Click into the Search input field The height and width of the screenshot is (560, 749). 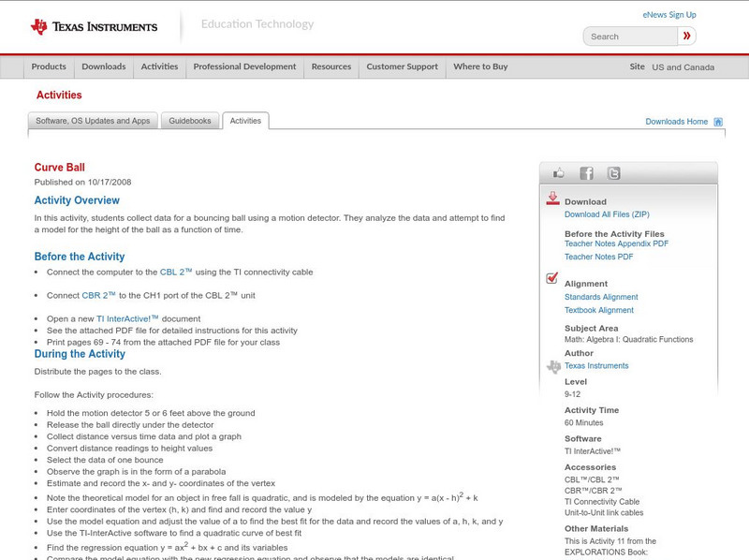coord(630,37)
